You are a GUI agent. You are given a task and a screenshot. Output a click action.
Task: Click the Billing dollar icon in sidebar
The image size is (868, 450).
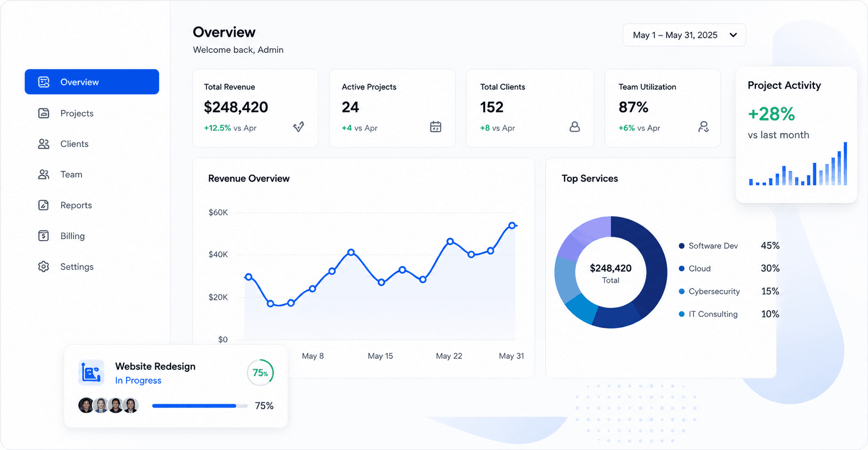(44, 236)
